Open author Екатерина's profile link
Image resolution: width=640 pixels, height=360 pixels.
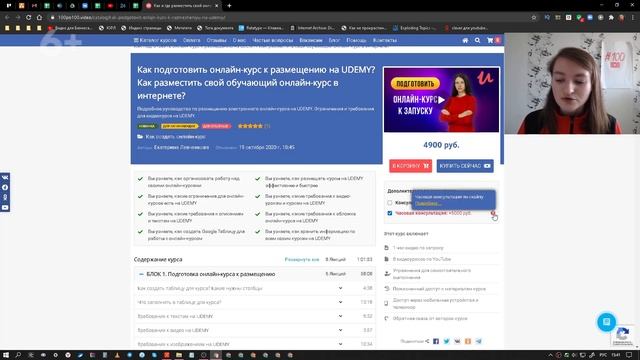coord(181,147)
